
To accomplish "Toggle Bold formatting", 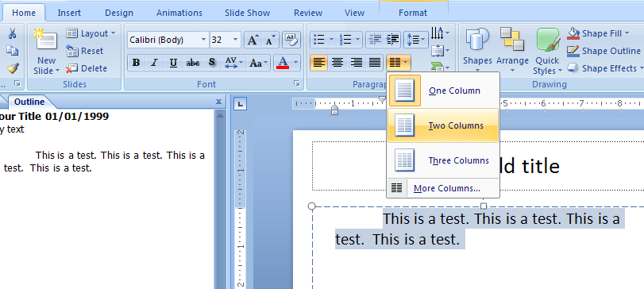I will tap(137, 63).
